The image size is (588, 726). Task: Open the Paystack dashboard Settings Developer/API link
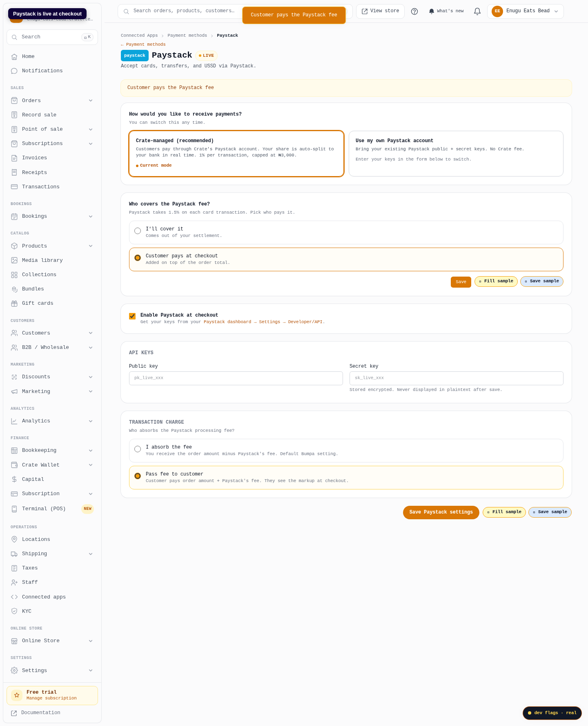pos(264,322)
